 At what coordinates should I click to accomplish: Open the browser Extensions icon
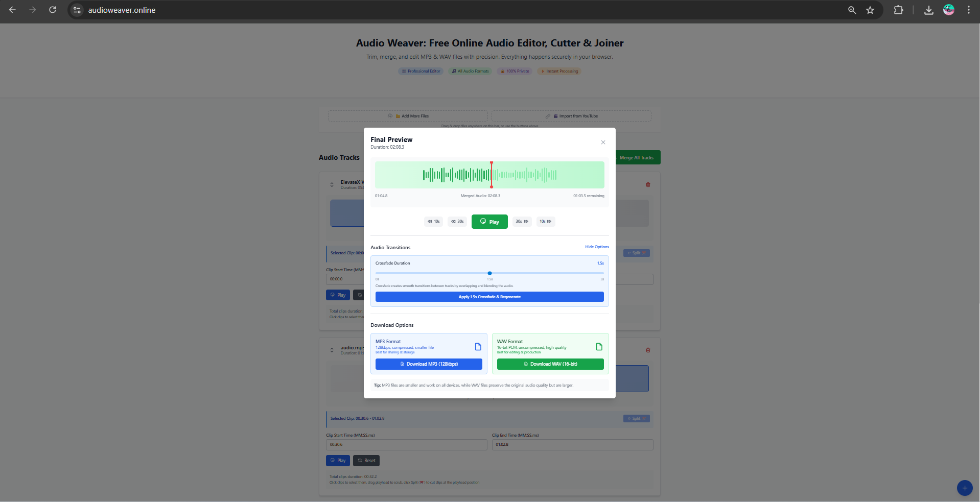coord(899,10)
